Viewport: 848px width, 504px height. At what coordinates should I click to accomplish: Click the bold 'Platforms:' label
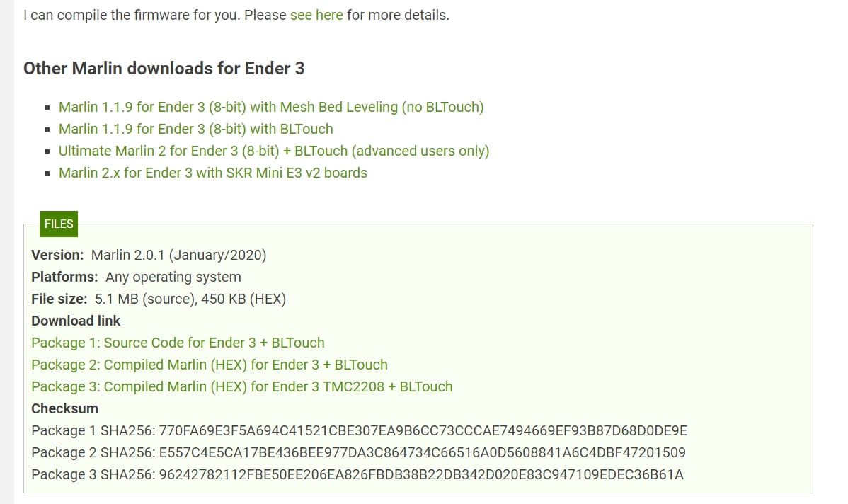pyautogui.click(x=65, y=277)
